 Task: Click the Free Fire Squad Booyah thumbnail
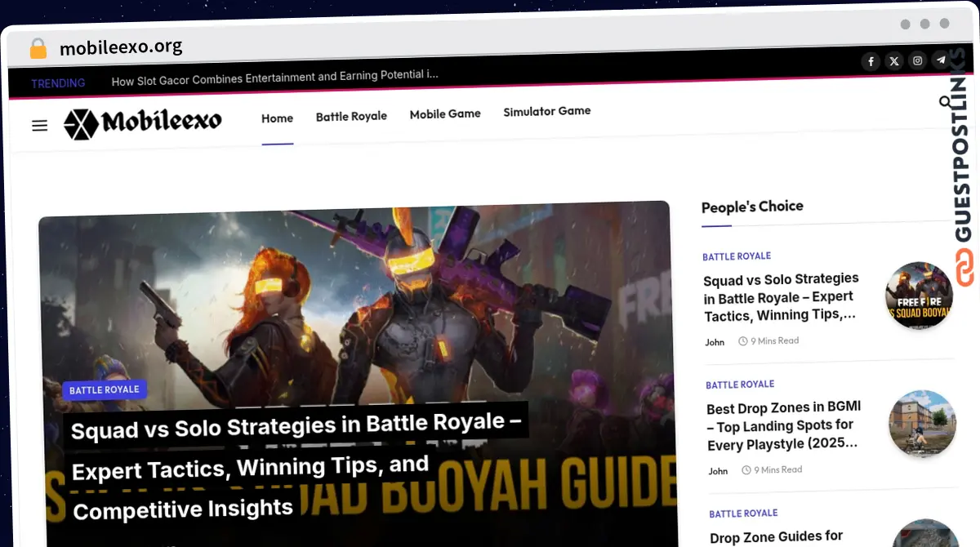click(919, 296)
